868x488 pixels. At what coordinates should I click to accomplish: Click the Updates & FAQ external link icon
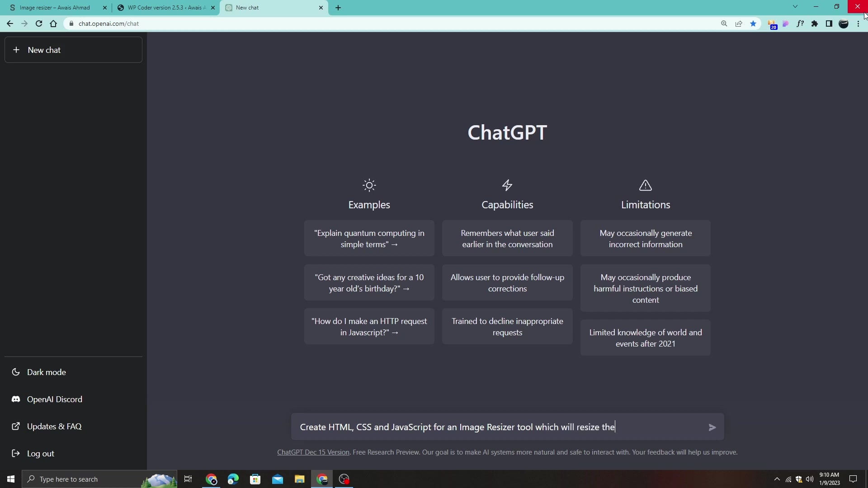(x=16, y=427)
